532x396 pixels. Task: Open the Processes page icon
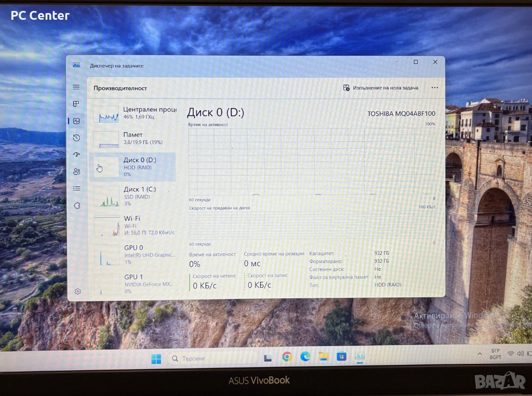point(76,104)
